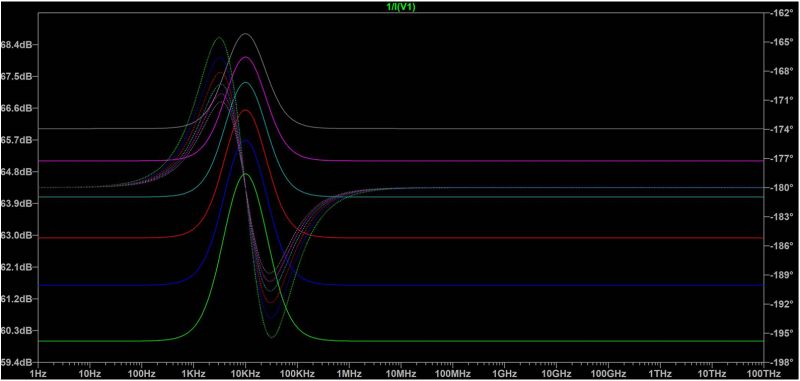The width and height of the screenshot is (800, 381).
Task: Click the -165° phase axis label
Action: (x=781, y=42)
